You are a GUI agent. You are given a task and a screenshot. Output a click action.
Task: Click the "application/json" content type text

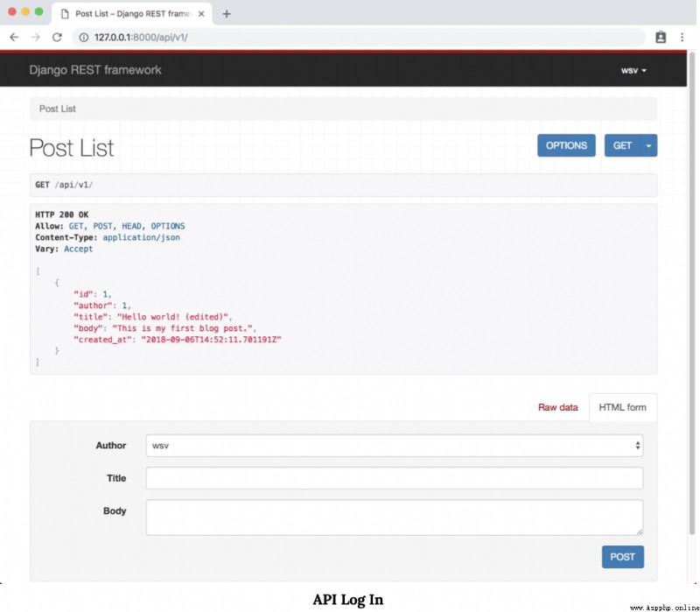tap(142, 237)
